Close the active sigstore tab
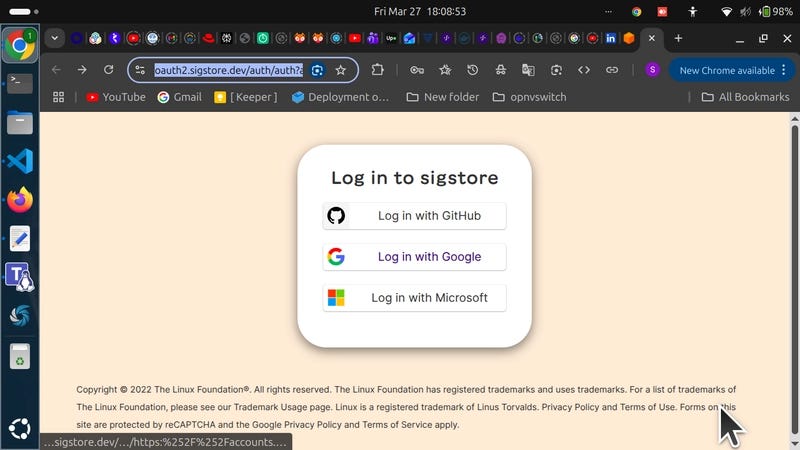800x450 pixels. [652, 38]
